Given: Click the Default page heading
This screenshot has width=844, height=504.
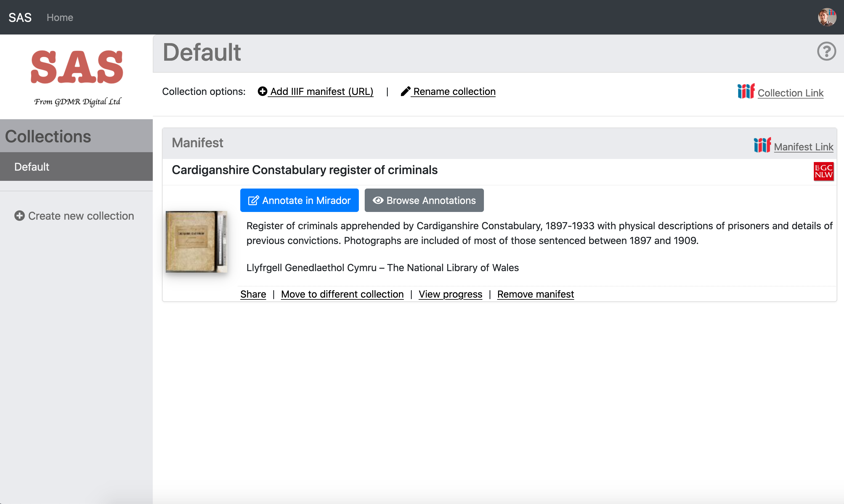Looking at the screenshot, I should (x=202, y=52).
